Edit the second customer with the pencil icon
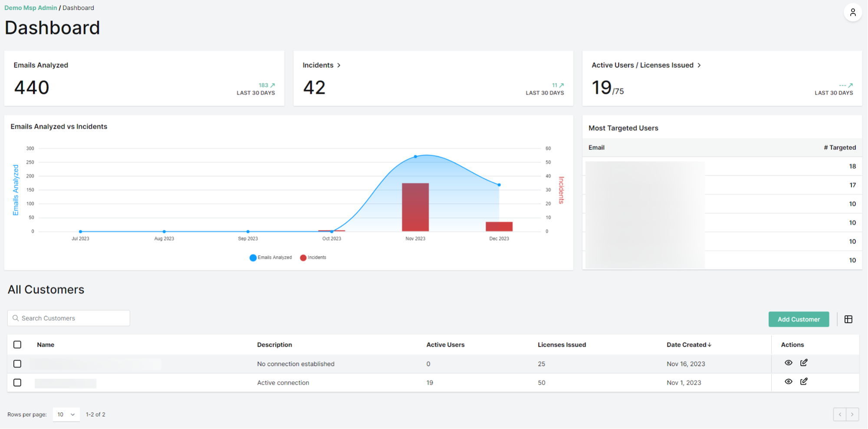 [804, 381]
